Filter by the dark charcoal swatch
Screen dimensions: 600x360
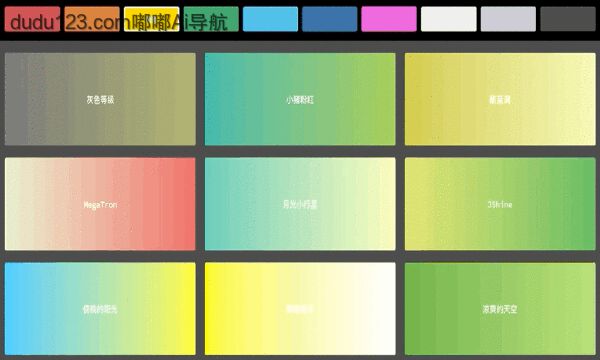click(568, 19)
